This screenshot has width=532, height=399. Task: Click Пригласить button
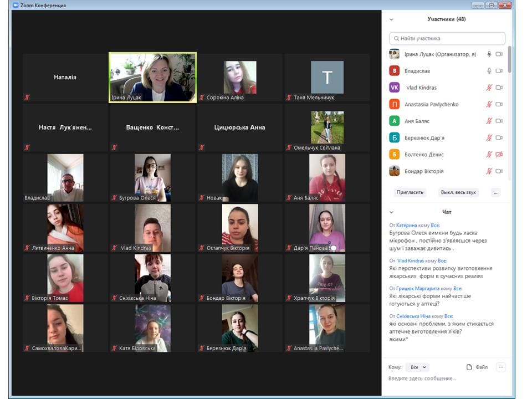click(410, 192)
